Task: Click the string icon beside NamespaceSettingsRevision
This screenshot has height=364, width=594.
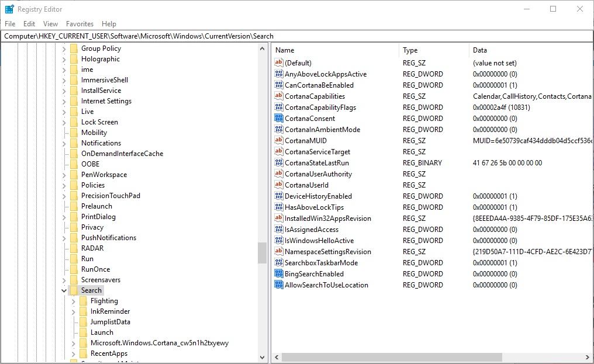Action: [279, 251]
